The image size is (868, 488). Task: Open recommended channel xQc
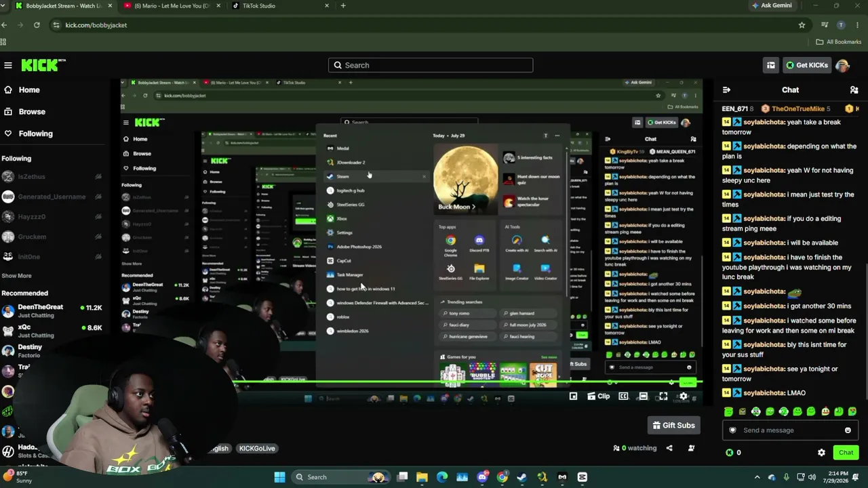point(52,331)
